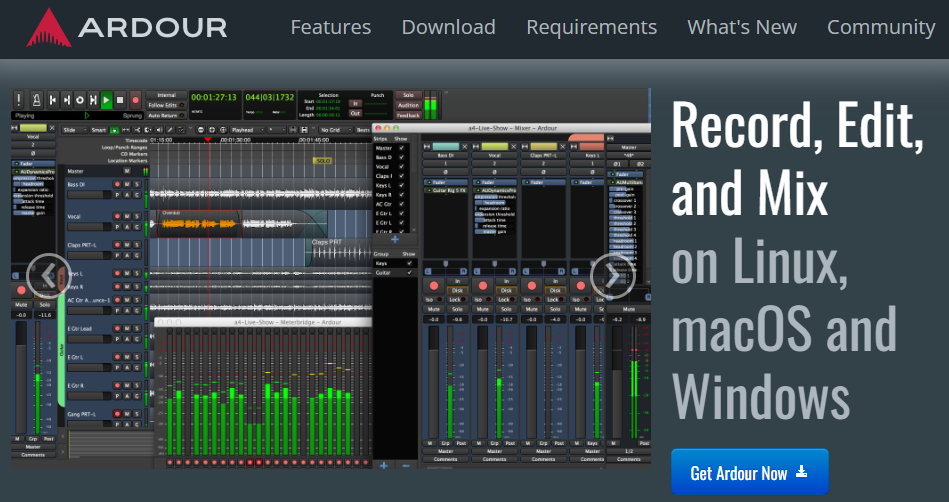Toggle the Punch Out button

pyautogui.click(x=355, y=113)
